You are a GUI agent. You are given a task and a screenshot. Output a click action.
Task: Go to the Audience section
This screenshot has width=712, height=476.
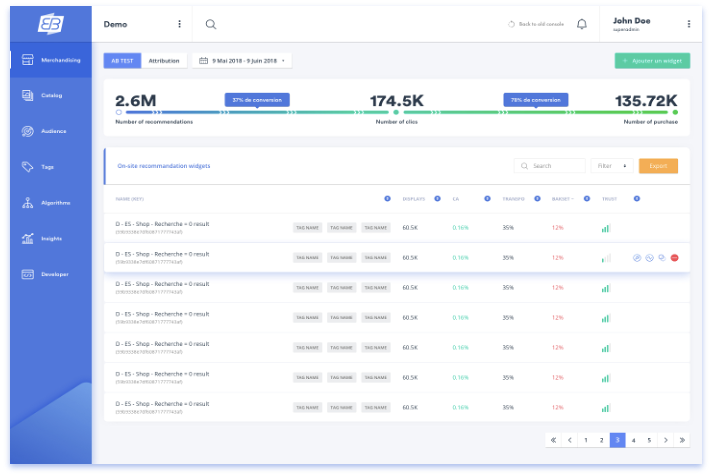tap(51, 131)
